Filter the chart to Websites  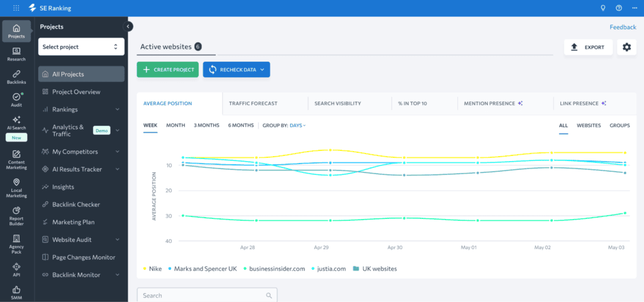click(589, 125)
